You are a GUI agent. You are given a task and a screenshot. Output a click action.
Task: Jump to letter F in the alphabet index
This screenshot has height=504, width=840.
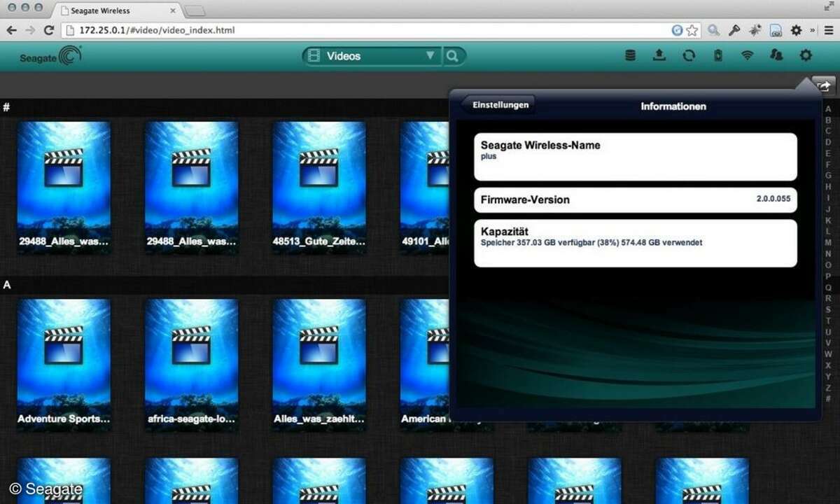[x=828, y=164]
